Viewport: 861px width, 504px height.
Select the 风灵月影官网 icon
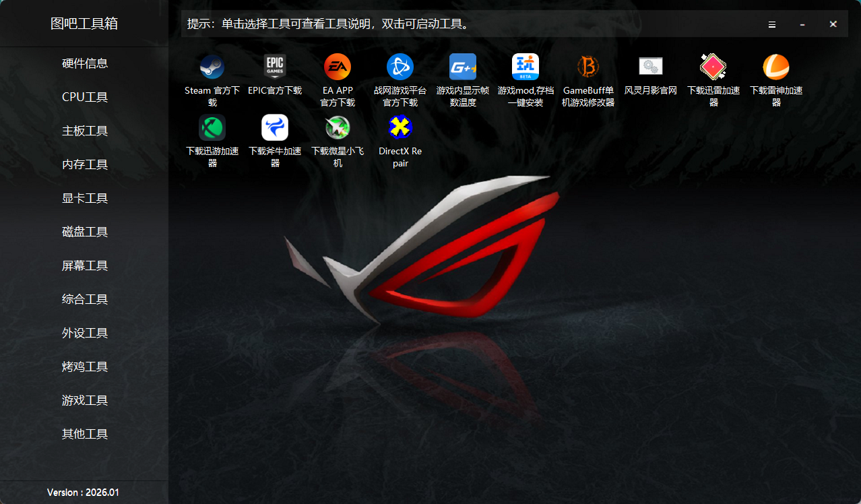651,67
